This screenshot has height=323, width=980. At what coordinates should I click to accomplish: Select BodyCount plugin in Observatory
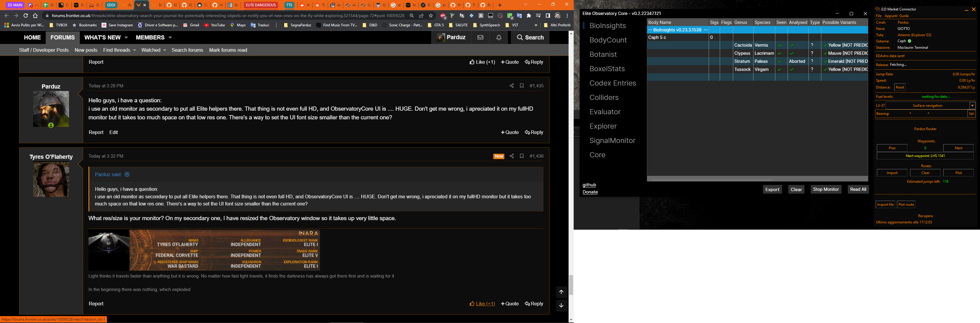click(608, 40)
